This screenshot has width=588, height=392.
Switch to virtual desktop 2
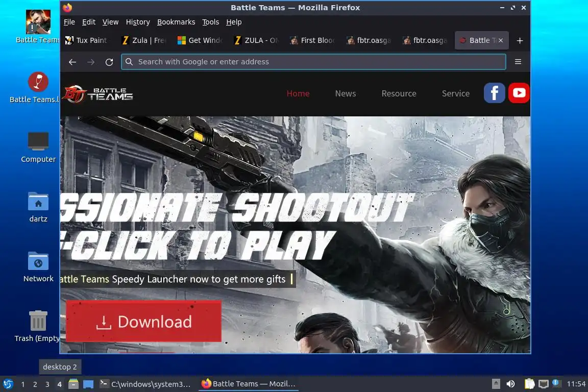[x=35, y=384]
